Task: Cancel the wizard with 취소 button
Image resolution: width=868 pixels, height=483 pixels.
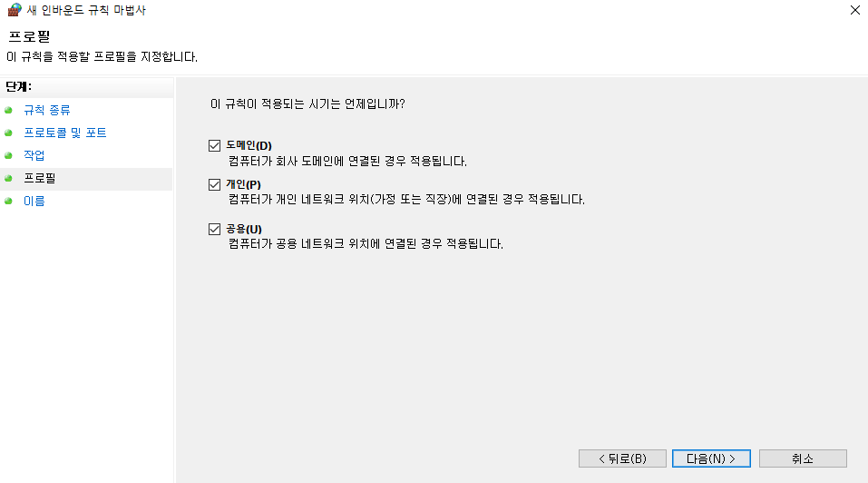Action: (x=803, y=458)
